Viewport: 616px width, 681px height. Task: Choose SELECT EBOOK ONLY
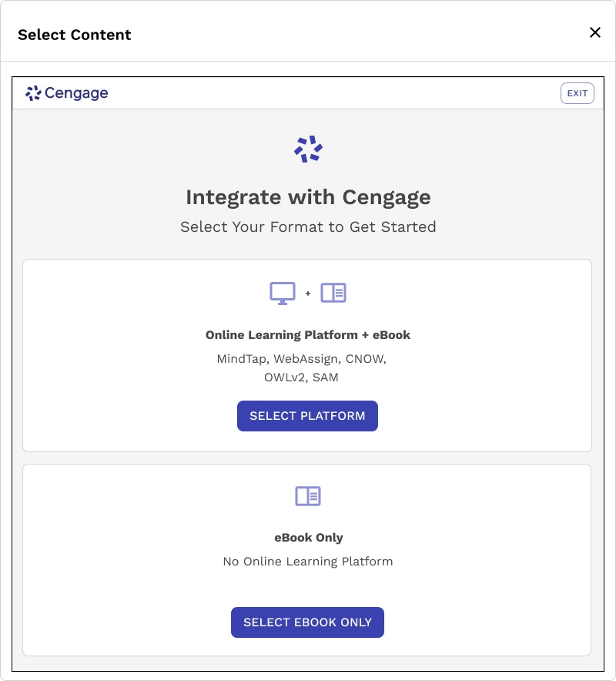(307, 622)
